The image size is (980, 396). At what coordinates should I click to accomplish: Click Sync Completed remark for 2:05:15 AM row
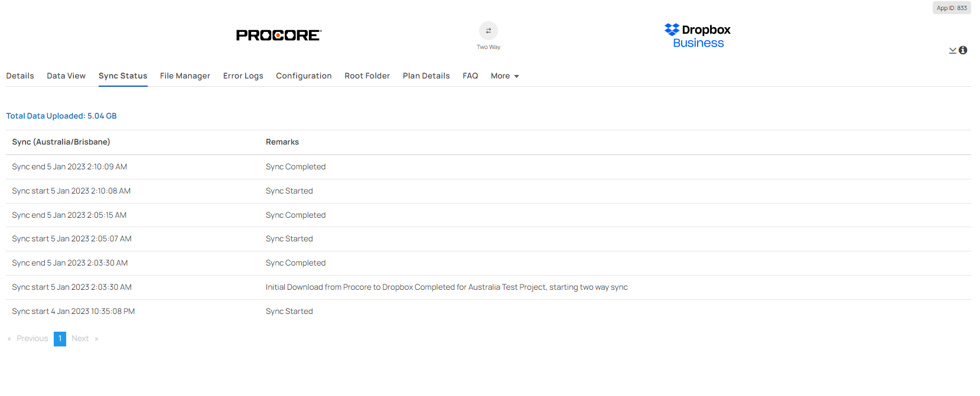pos(296,215)
